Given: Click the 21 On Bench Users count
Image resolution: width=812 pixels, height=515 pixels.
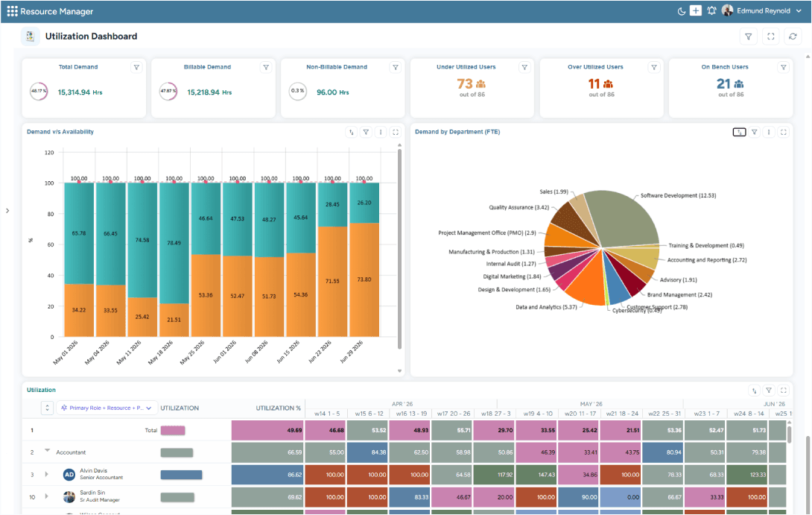Looking at the screenshot, I should pos(723,83).
